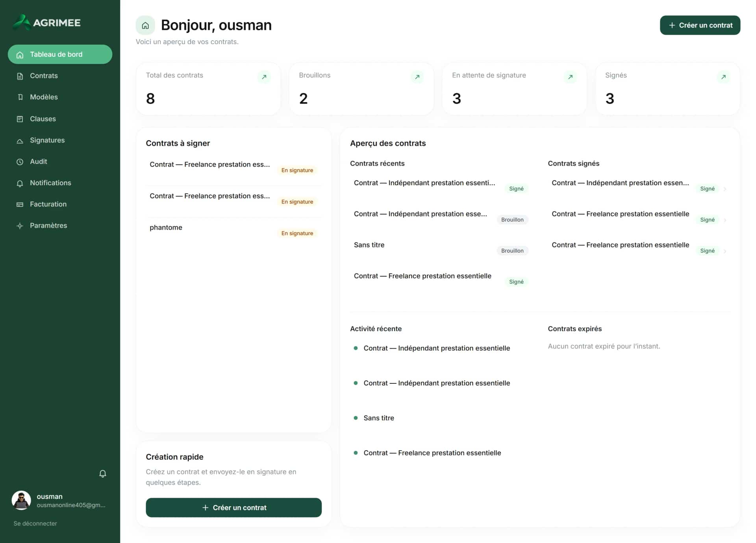Click Se déconnecter link
756x543 pixels.
coord(35,523)
